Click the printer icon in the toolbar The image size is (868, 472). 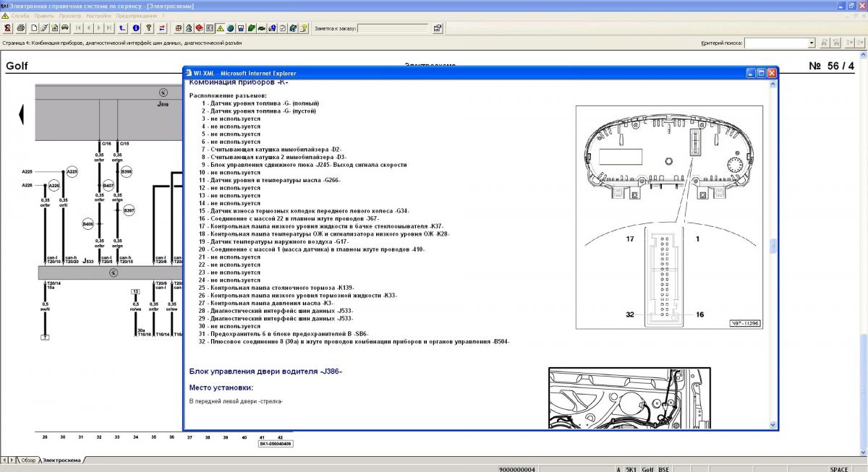coord(22,29)
